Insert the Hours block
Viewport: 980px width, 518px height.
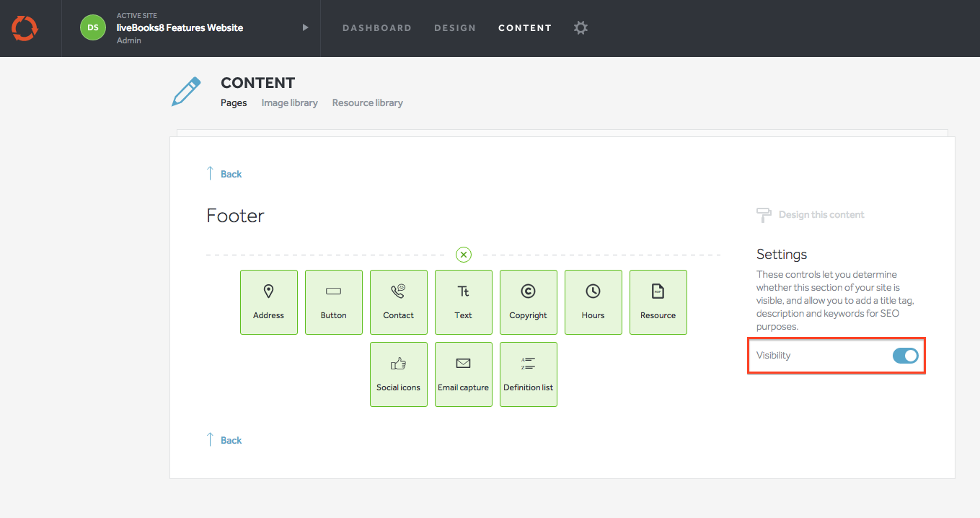[593, 302]
